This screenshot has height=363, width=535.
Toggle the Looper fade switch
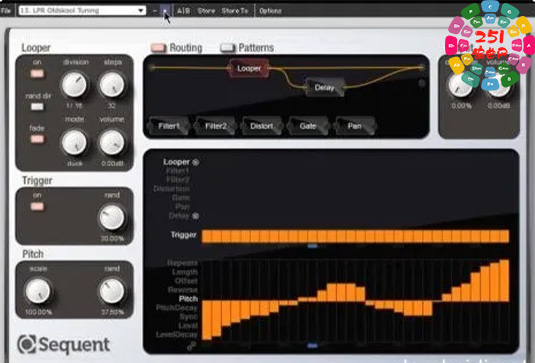[37, 139]
